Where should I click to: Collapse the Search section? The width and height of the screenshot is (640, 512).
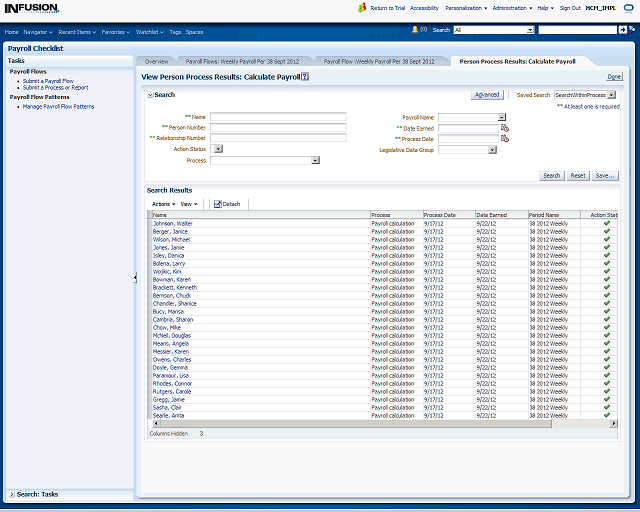pyautogui.click(x=150, y=95)
